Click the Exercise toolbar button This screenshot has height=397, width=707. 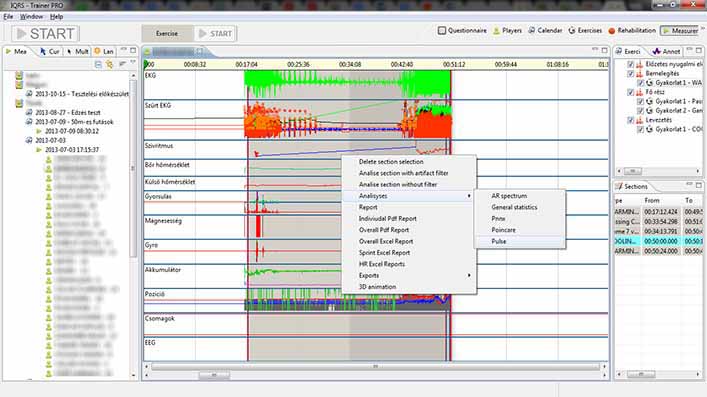[x=167, y=33]
